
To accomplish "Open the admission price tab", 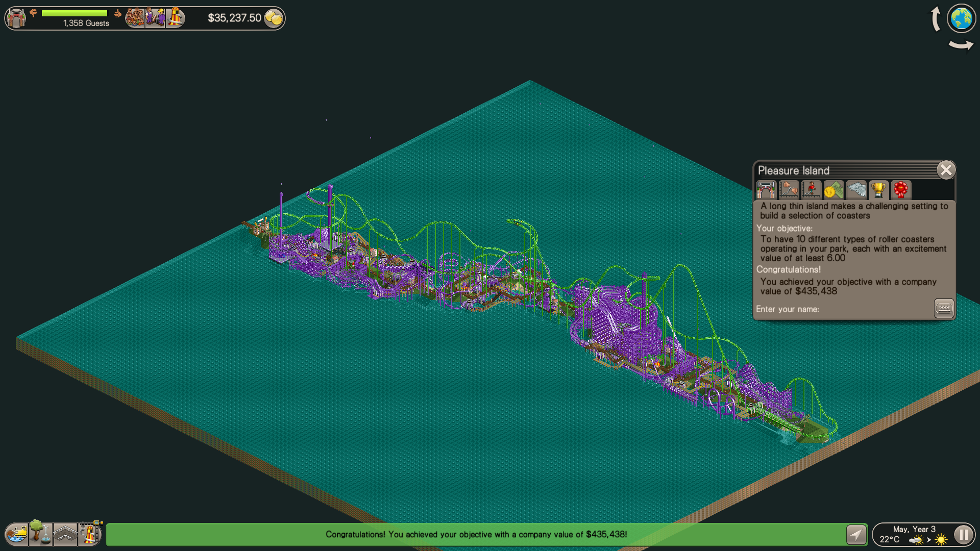I will click(x=834, y=190).
